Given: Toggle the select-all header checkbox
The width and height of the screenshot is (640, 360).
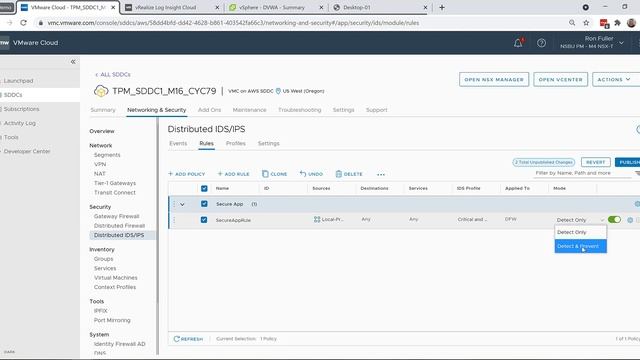Looking at the screenshot, I should (204, 188).
